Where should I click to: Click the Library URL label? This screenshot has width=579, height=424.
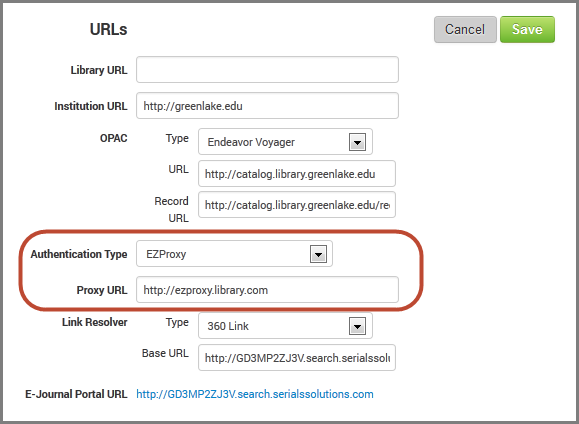click(x=99, y=70)
